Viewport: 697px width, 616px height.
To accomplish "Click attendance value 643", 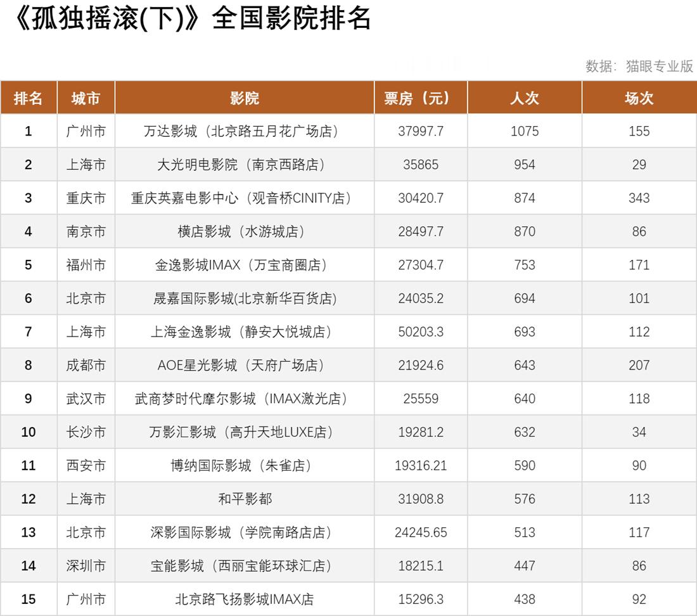I will (x=525, y=365).
